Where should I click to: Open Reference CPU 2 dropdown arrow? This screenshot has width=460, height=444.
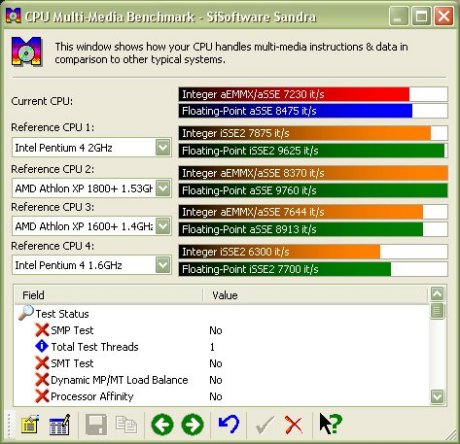(163, 188)
